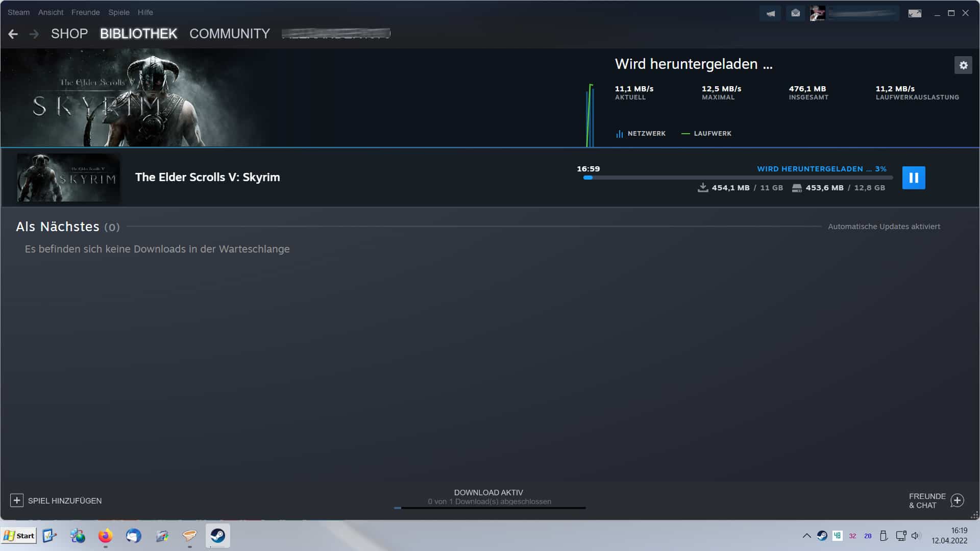Click the user profile avatar

pos(817,13)
